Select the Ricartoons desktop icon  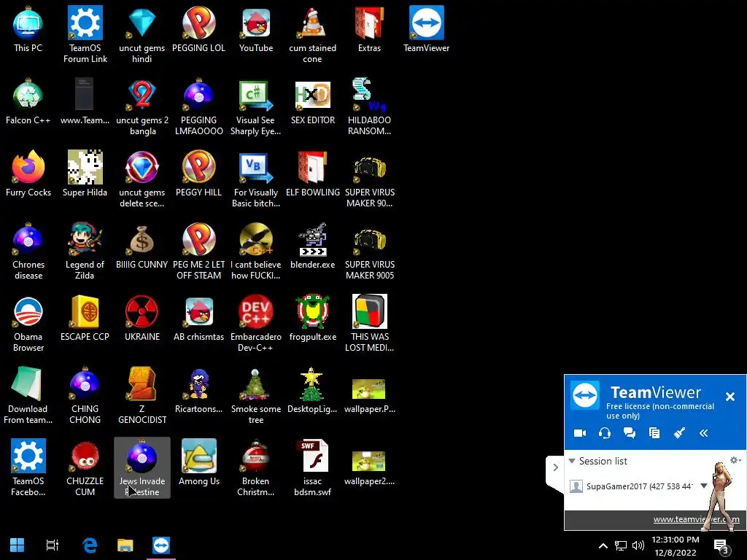click(198, 391)
